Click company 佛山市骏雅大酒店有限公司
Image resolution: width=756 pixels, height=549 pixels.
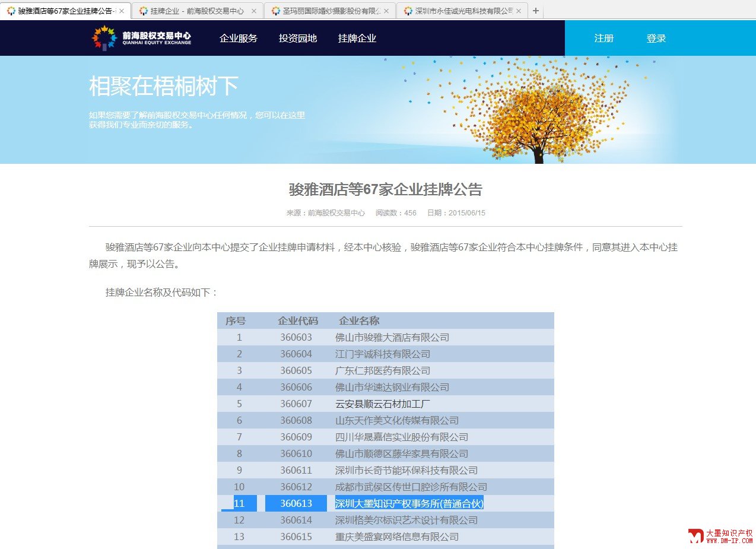[x=392, y=337]
